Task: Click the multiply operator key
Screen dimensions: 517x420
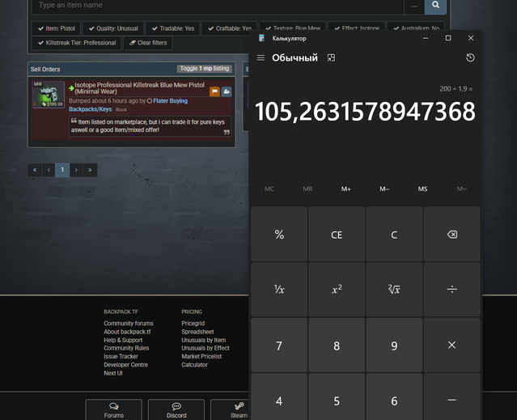Action: (451, 345)
